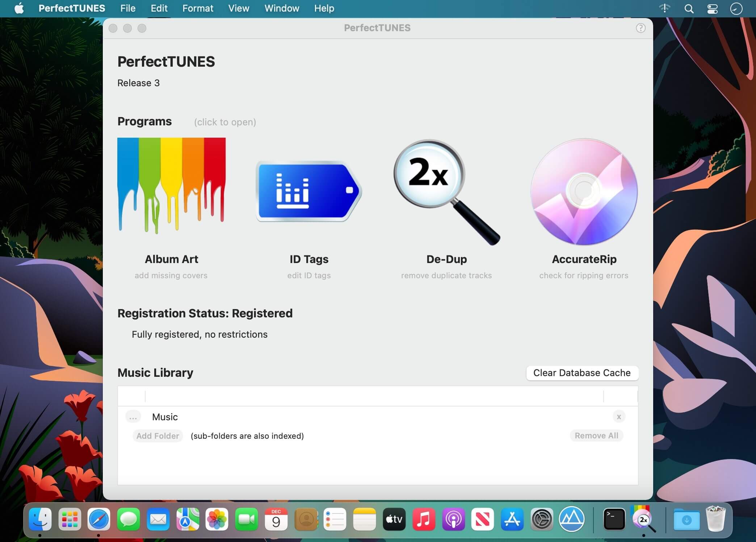The image size is (756, 542).
Task: Click the help question mark icon
Action: coord(640,28)
